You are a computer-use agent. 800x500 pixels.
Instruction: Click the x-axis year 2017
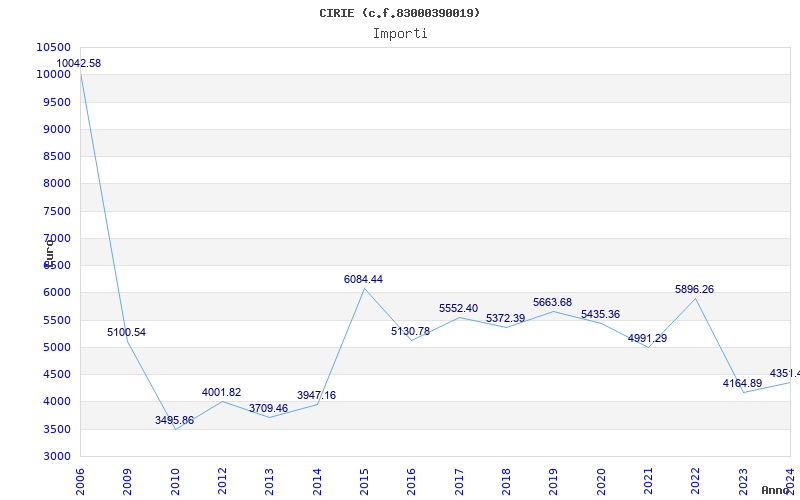[x=459, y=482]
